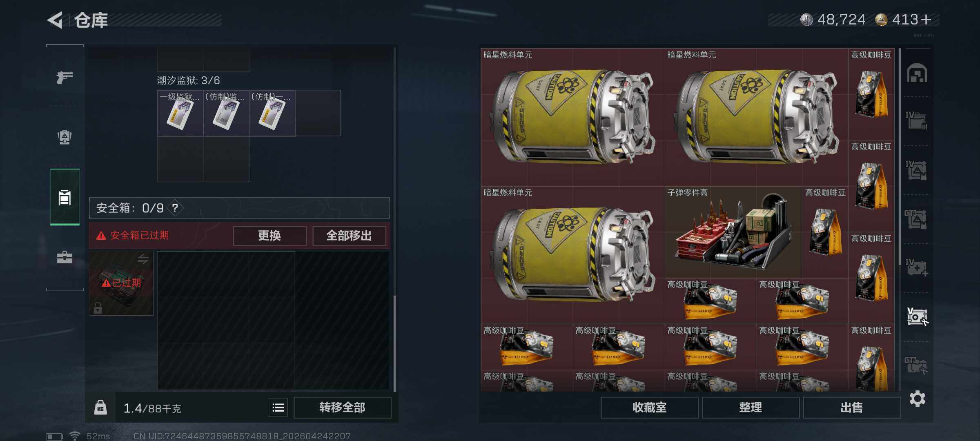Open the 收藏室 tab
The height and width of the screenshot is (441, 980).
pos(650,408)
